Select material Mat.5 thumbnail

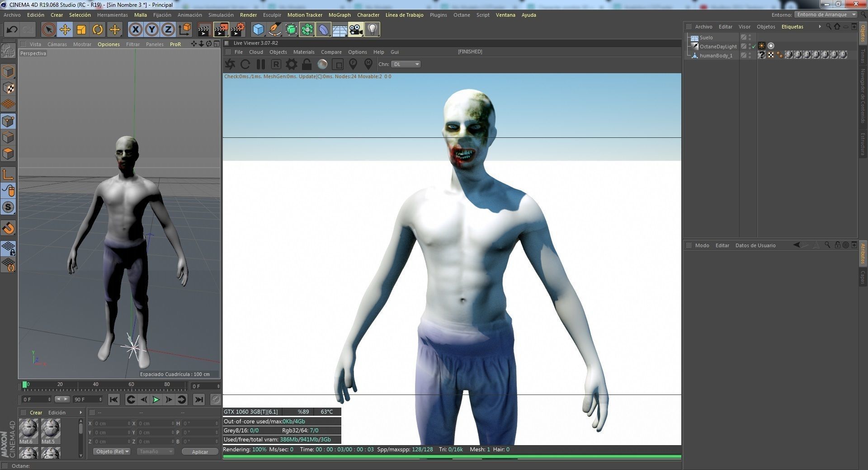(x=50, y=431)
